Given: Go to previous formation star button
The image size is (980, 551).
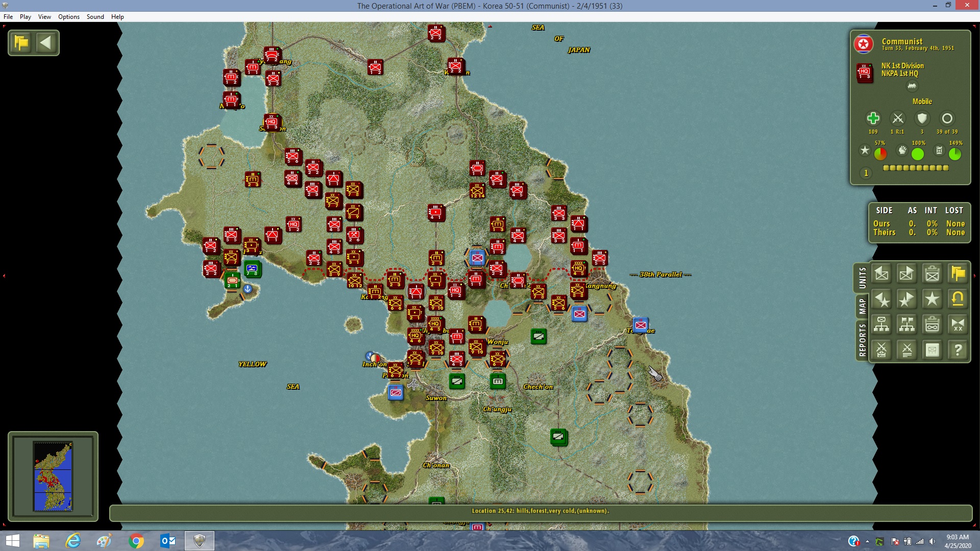Looking at the screenshot, I should click(881, 299).
